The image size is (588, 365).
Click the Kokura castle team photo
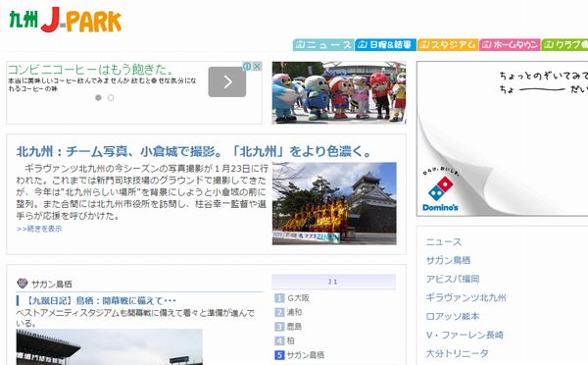click(x=334, y=203)
